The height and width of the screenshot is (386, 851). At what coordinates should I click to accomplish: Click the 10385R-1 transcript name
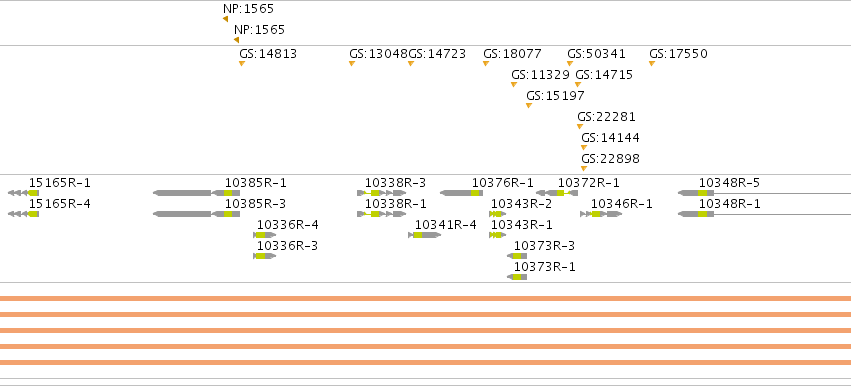click(256, 183)
